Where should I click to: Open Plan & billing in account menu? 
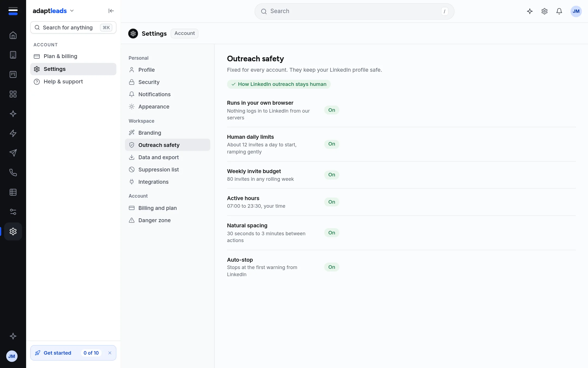(x=73, y=56)
